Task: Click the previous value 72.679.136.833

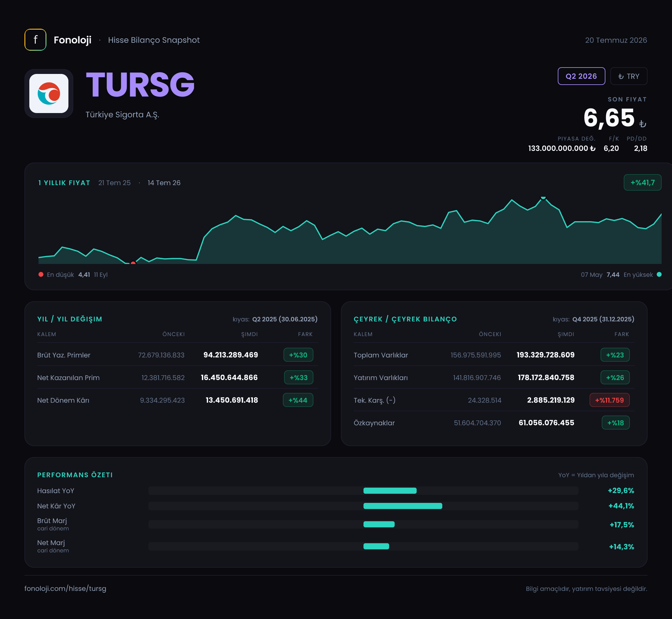Action: point(161,355)
